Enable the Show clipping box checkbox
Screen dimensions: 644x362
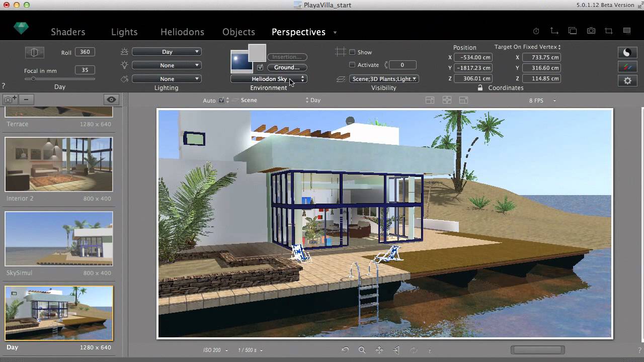(x=352, y=52)
